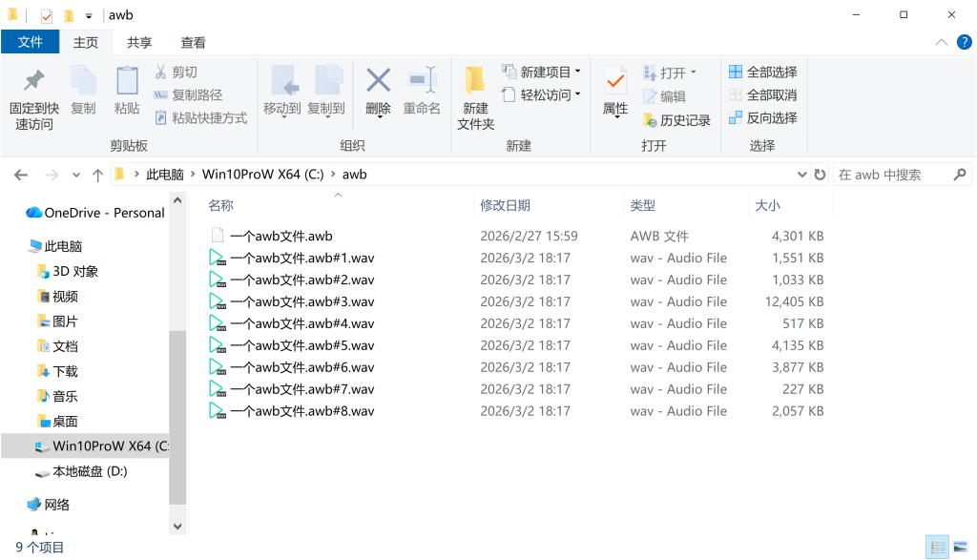The image size is (977, 560).
Task: Sort files by 修改日期 column header
Action: [x=506, y=205]
